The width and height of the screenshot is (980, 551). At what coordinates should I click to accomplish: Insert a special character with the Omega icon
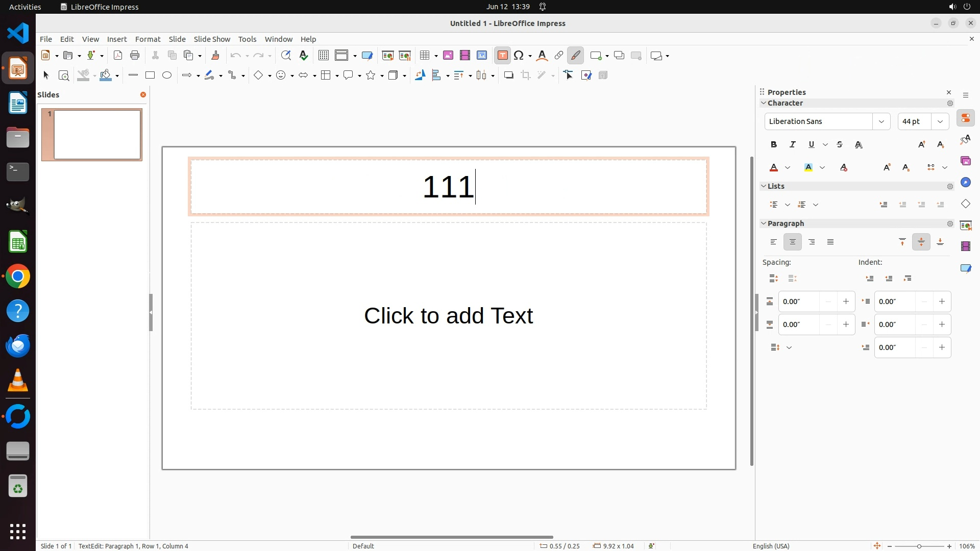519,56
